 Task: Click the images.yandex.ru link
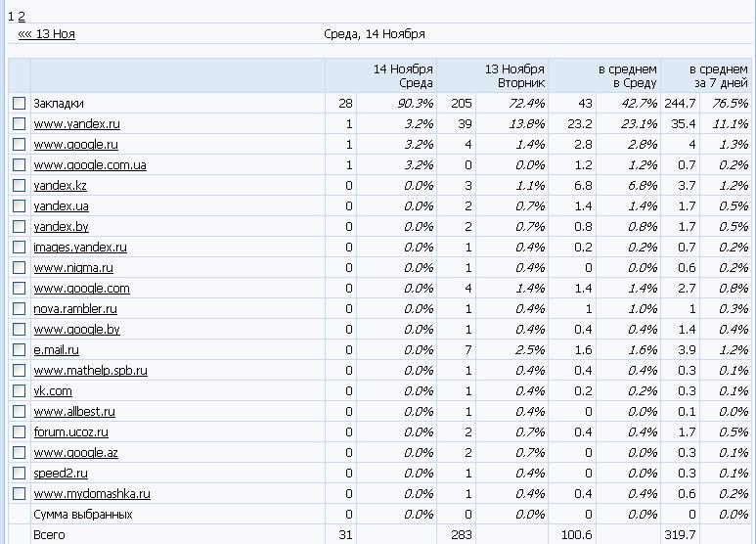click(80, 248)
